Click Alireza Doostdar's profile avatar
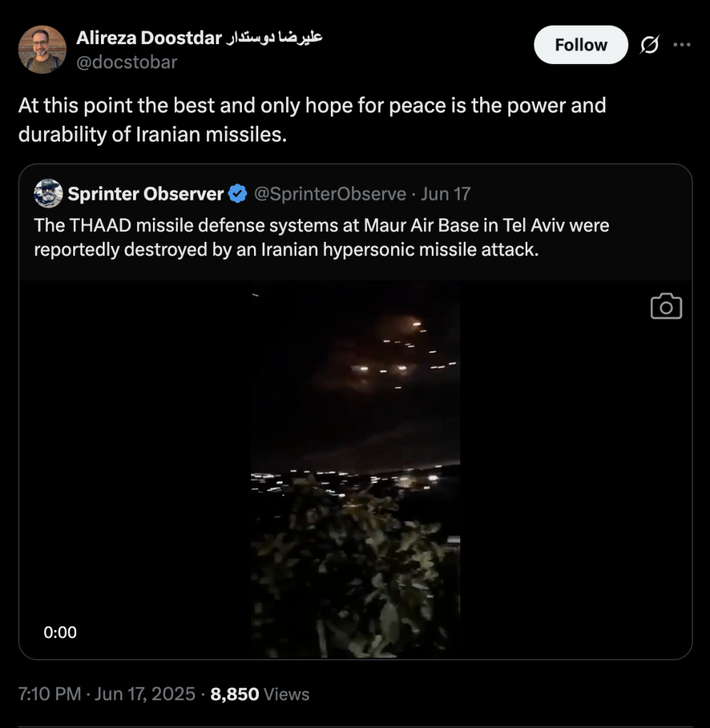 43,50
